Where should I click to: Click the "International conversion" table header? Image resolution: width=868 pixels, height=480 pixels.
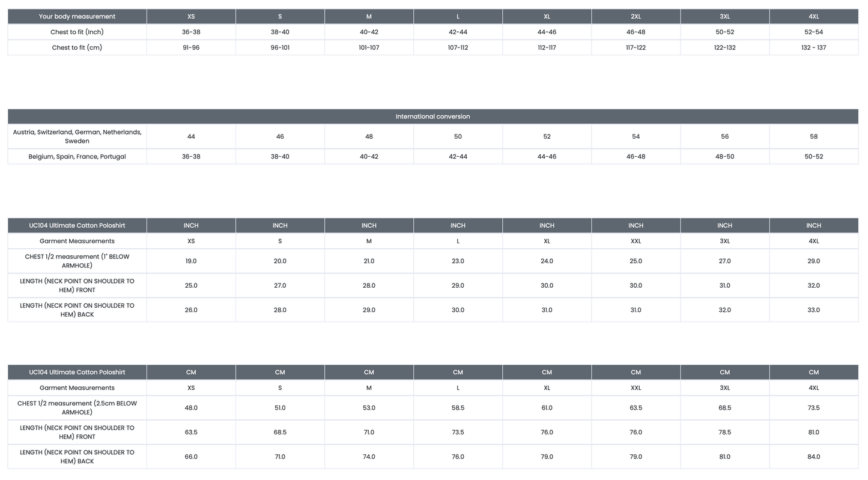[432, 117]
